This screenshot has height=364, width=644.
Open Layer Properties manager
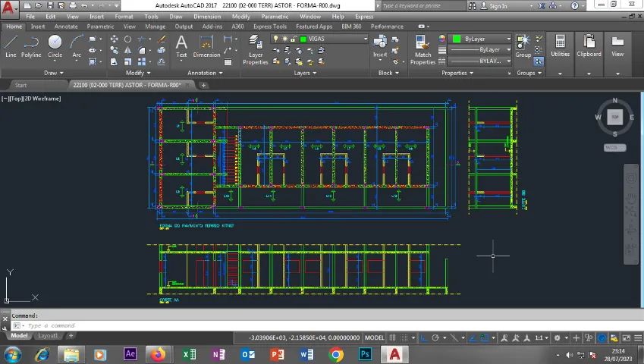click(255, 50)
